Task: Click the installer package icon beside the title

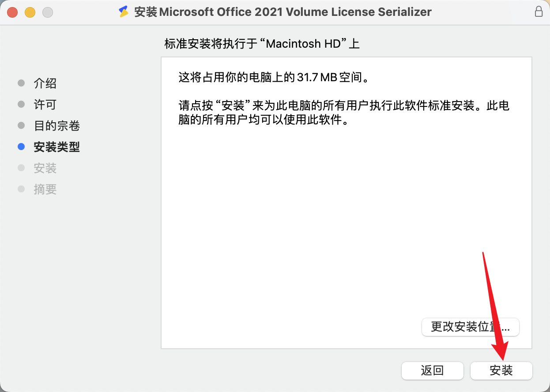Action: tap(124, 12)
